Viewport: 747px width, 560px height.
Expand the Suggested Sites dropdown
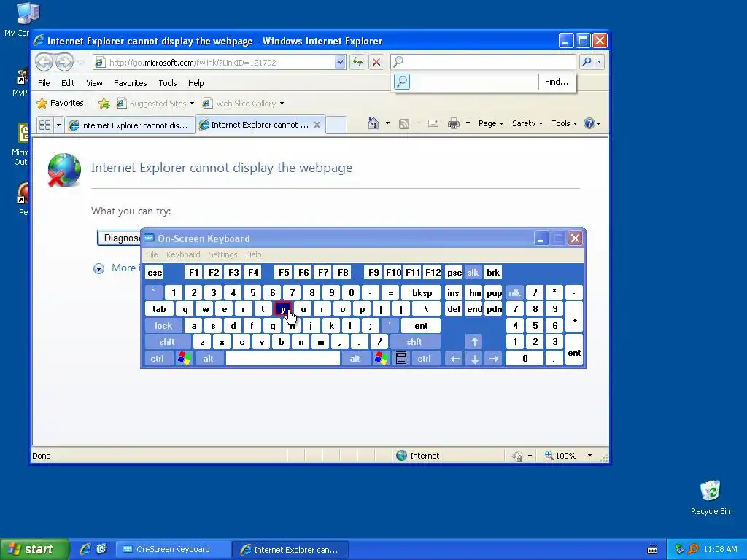pyautogui.click(x=192, y=104)
